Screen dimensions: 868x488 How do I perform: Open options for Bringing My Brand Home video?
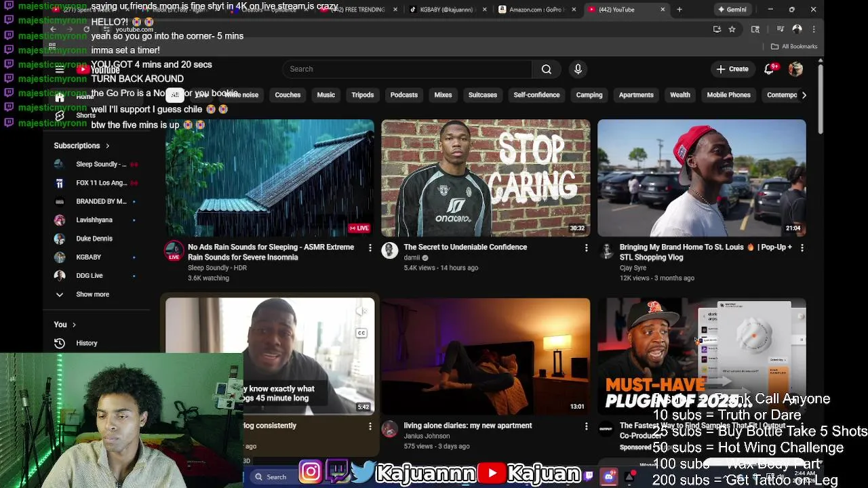click(802, 248)
